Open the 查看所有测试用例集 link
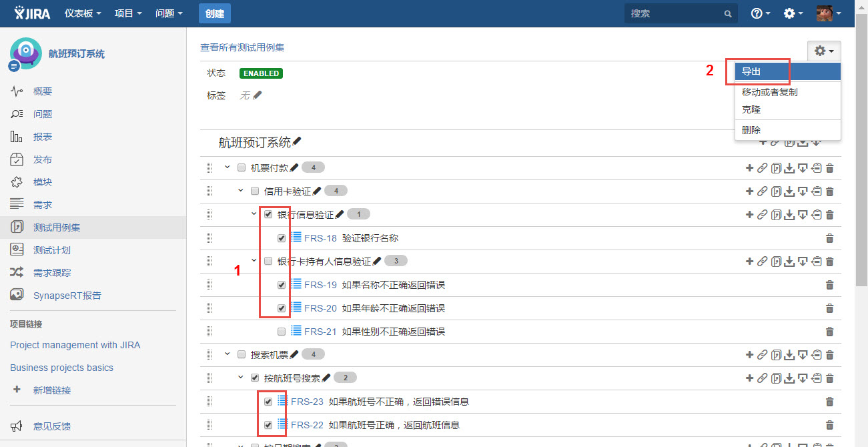Viewport: 868px width, 447px height. [x=242, y=47]
